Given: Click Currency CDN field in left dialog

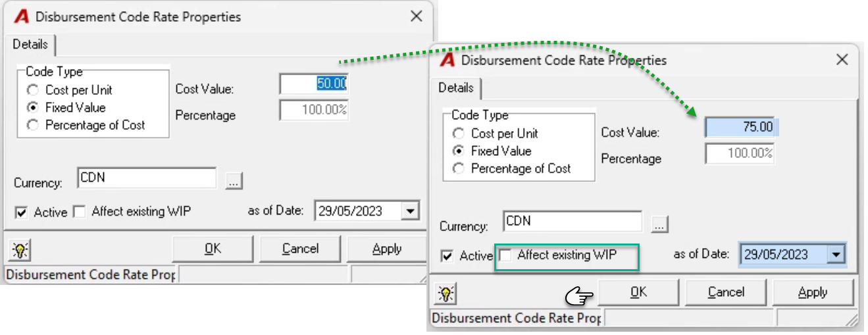Looking at the screenshot, I should [147, 178].
